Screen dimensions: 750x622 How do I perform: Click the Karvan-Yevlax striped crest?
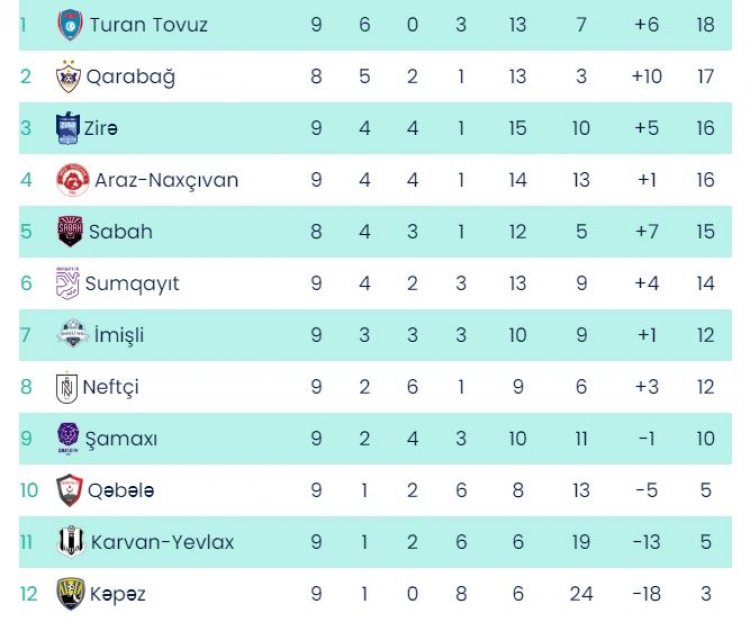(x=70, y=542)
